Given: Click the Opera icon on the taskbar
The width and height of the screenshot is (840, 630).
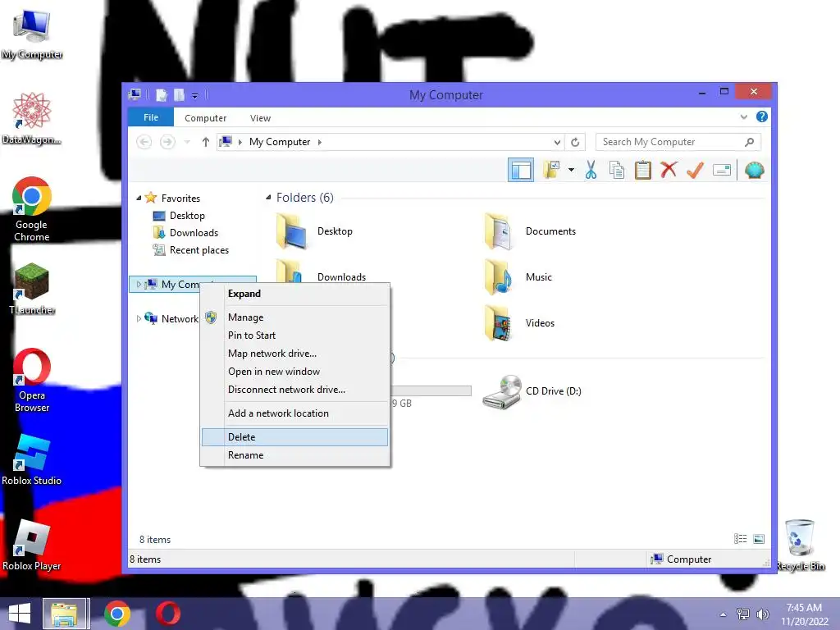Looking at the screenshot, I should coord(167,614).
